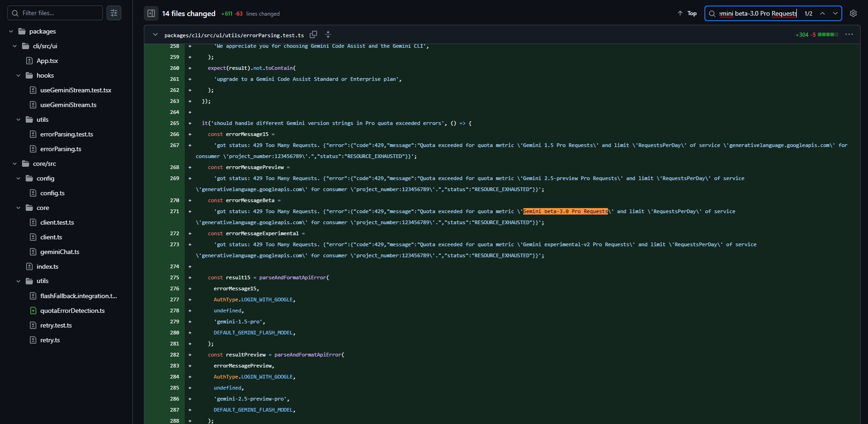Select useGeminiStream.test.tsx file
Viewport: 868px width, 424px height.
tap(76, 90)
